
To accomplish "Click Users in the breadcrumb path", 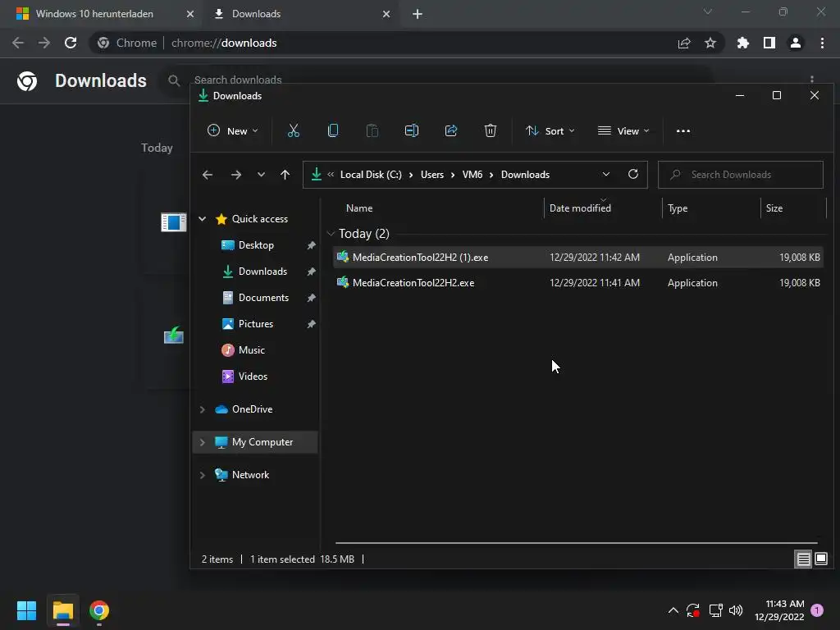I will (431, 175).
